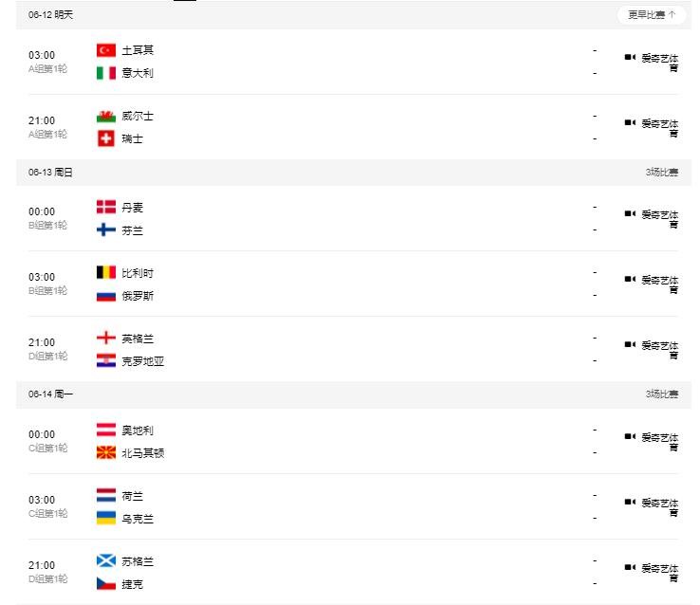
Task: Click the Russia flag icon
Action: (106, 295)
